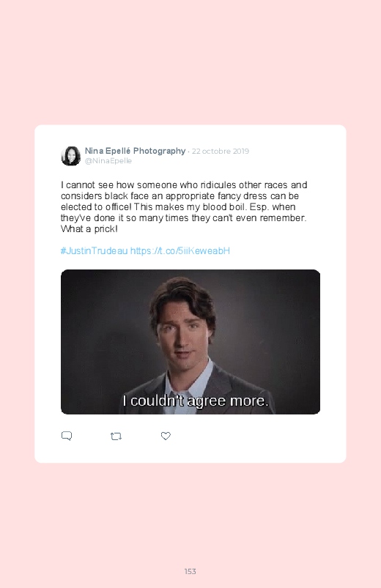Click the 'I couldn't agree more.' caption
The image size is (381, 588).
196,401
